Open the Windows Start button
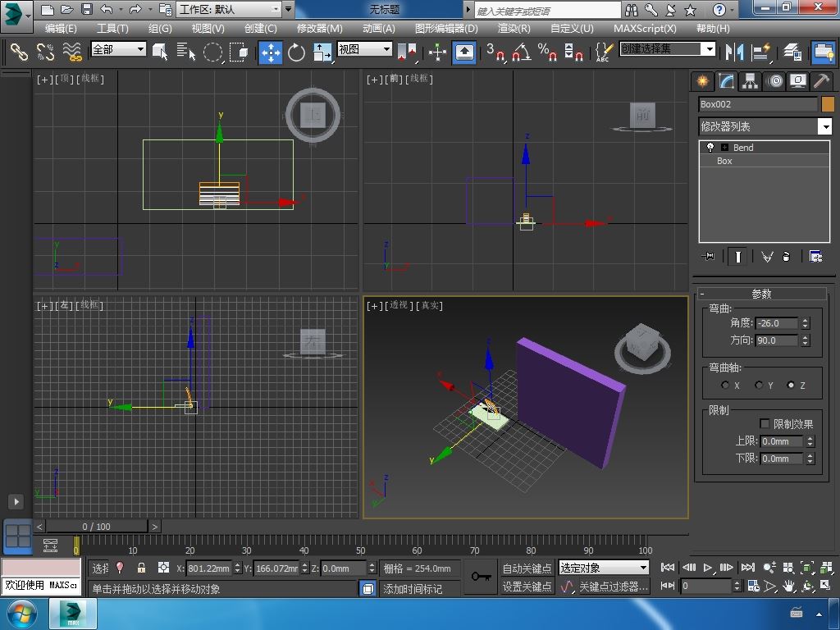 tap(21, 614)
